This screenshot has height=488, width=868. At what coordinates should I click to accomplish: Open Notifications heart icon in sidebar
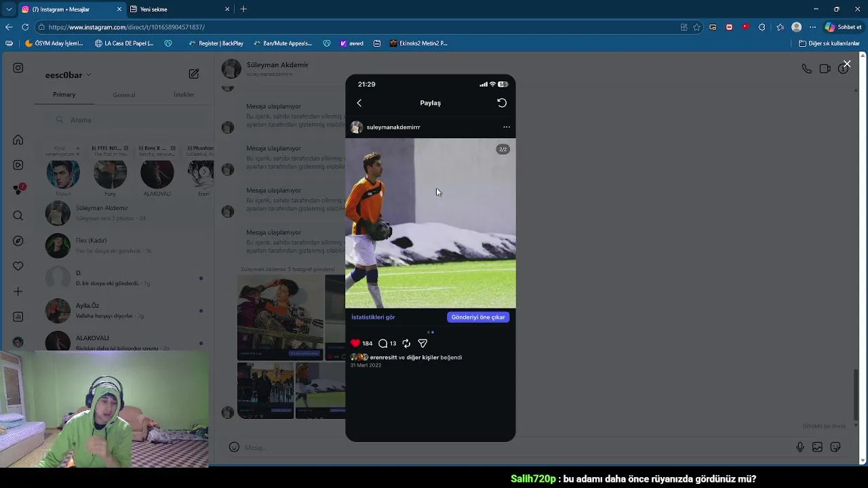18,266
